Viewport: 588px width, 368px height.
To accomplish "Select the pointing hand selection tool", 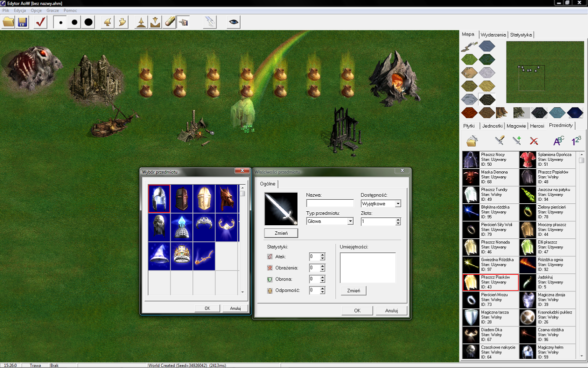I will 183,22.
